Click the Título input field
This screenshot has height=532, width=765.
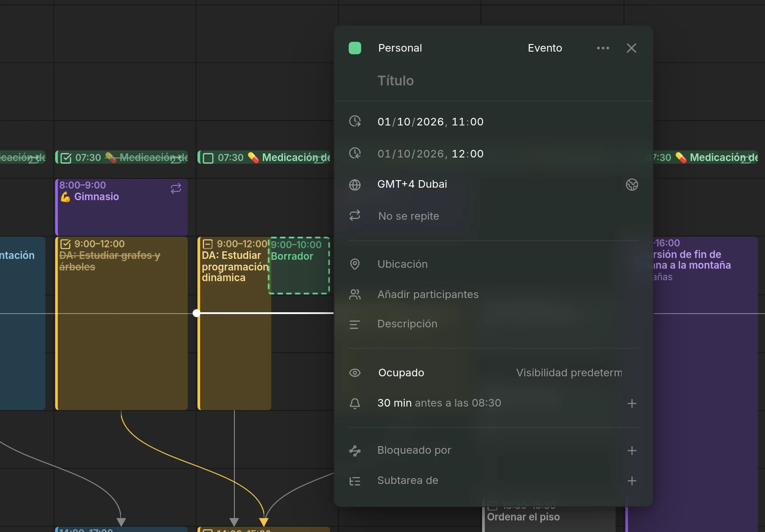coord(494,81)
